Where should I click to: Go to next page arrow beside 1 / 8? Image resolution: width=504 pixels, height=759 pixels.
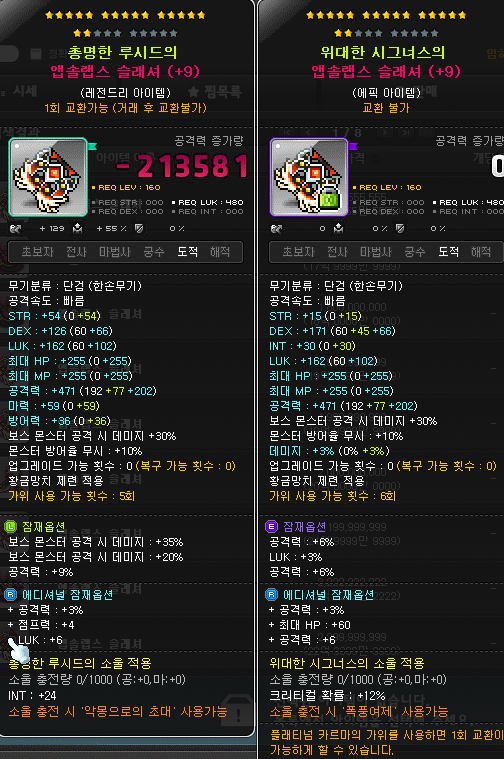pyautogui.click(x=385, y=132)
